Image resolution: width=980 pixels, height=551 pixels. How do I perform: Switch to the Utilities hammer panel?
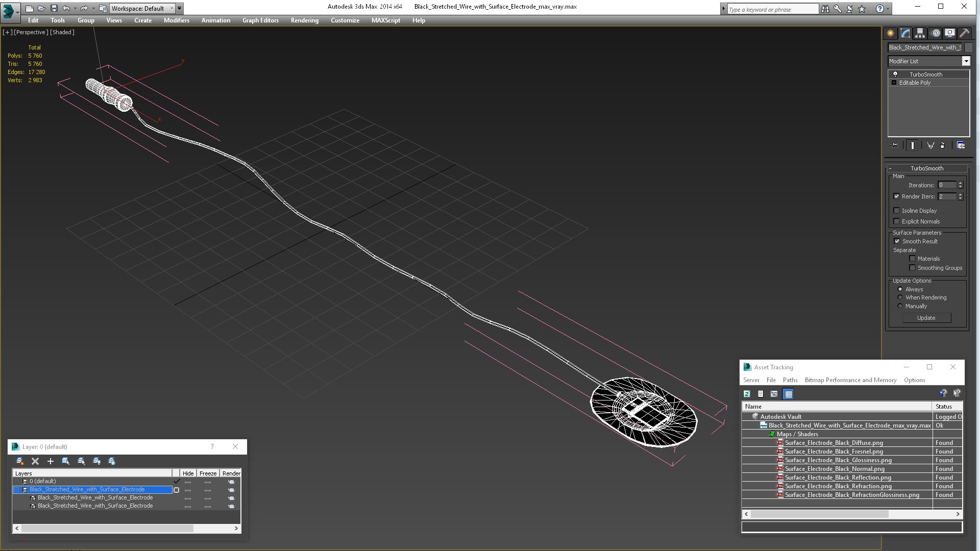click(964, 33)
